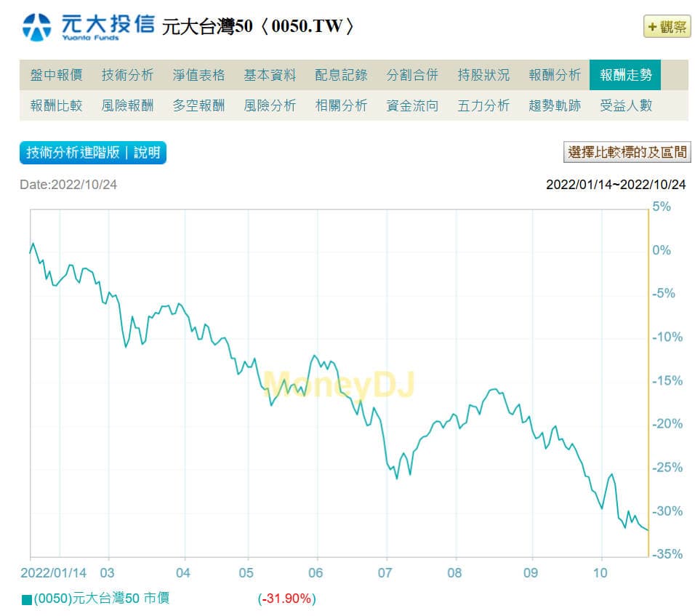Screen dimensions: 695x616
Task: Switch to 五力分析 five-force analysis
Action: [x=483, y=105]
